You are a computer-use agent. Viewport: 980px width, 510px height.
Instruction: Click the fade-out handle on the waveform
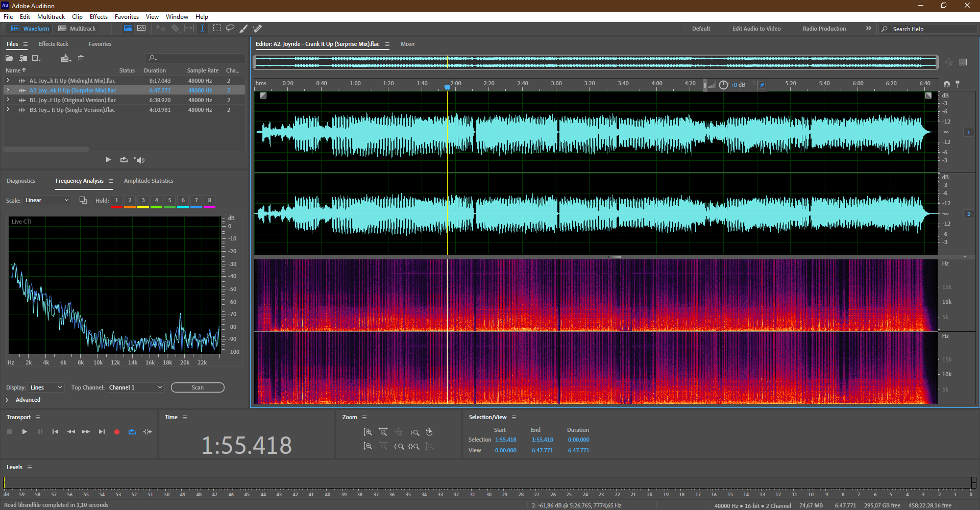tap(928, 95)
